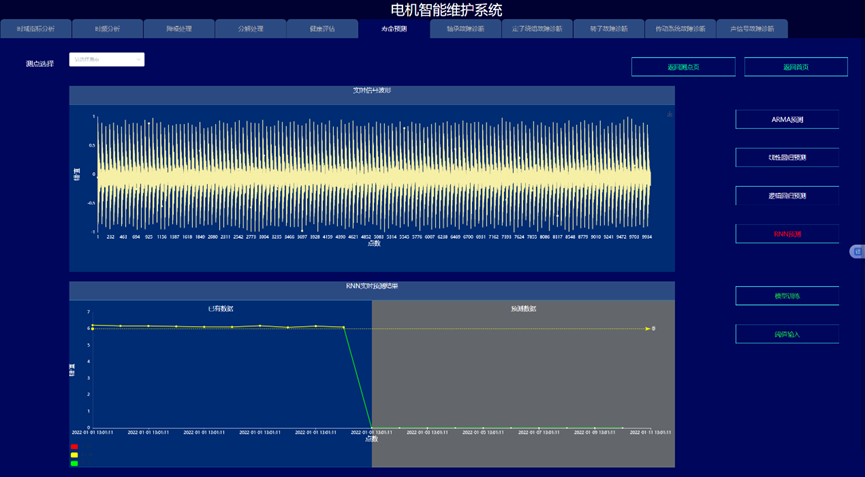Image resolution: width=865 pixels, height=477 pixels.
Task: Click the small icon at waveform chart's top-right corner
Action: (669, 115)
